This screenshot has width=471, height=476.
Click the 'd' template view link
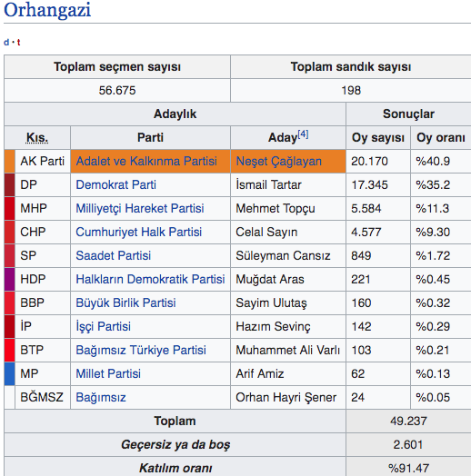tap(6, 42)
